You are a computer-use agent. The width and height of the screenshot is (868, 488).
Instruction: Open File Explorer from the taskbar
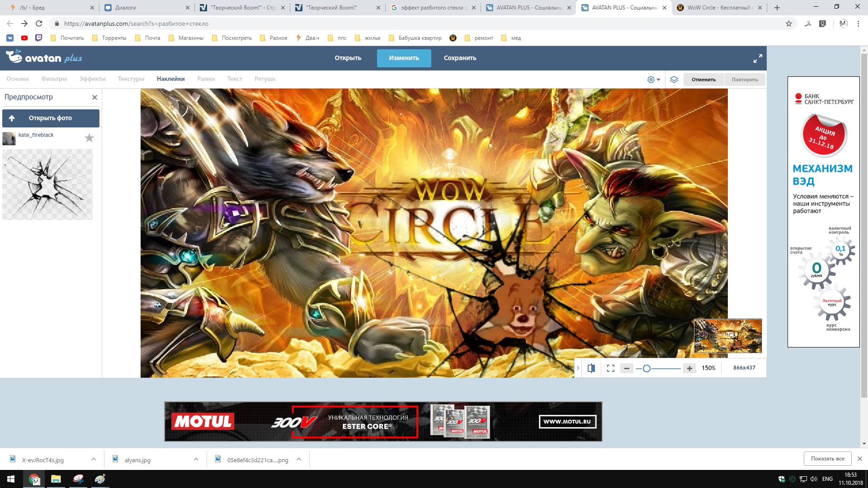[56, 479]
